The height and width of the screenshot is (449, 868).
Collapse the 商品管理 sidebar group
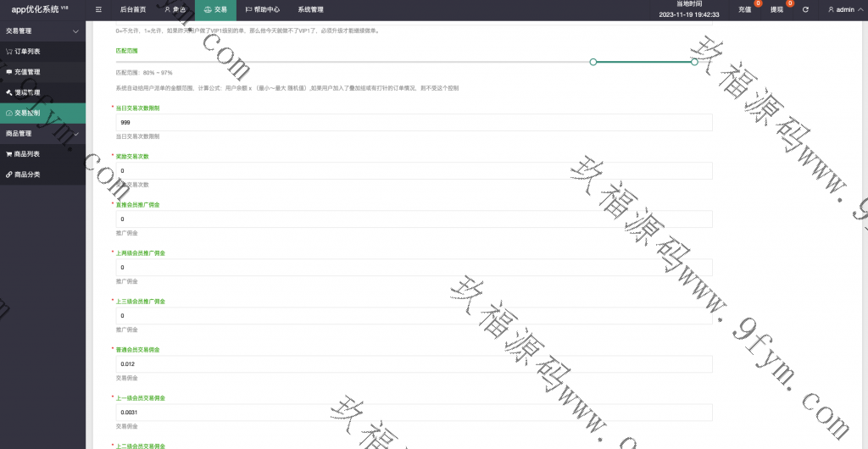[x=42, y=134]
